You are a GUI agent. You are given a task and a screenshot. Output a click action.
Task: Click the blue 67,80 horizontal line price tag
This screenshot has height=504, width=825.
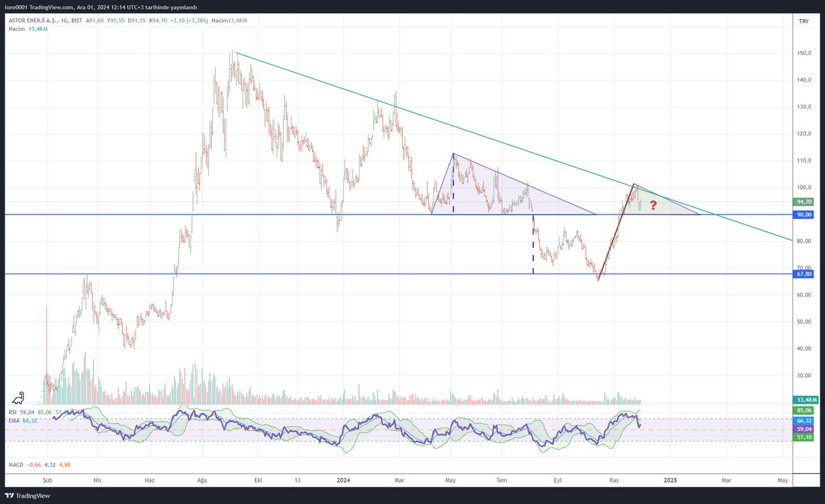804,274
